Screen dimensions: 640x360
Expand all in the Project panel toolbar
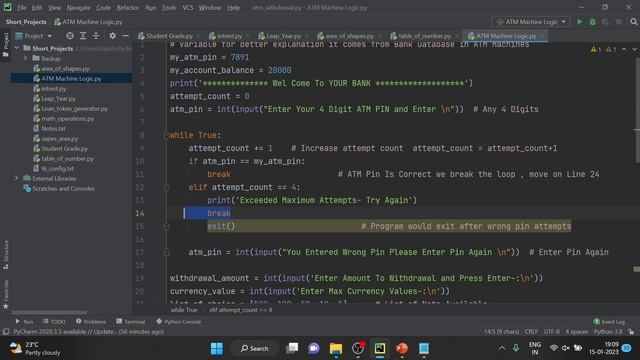click(x=83, y=36)
